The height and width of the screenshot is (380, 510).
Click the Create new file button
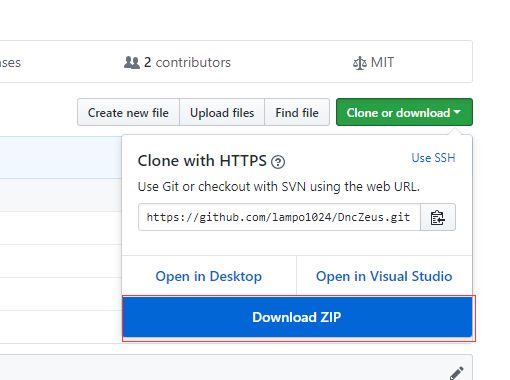click(128, 112)
